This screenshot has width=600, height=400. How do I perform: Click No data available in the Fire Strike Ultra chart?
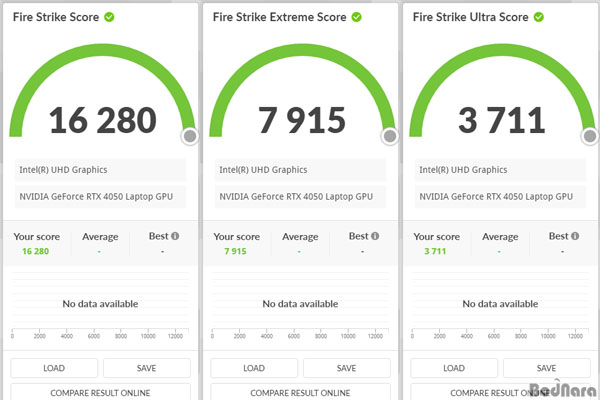coord(500,304)
